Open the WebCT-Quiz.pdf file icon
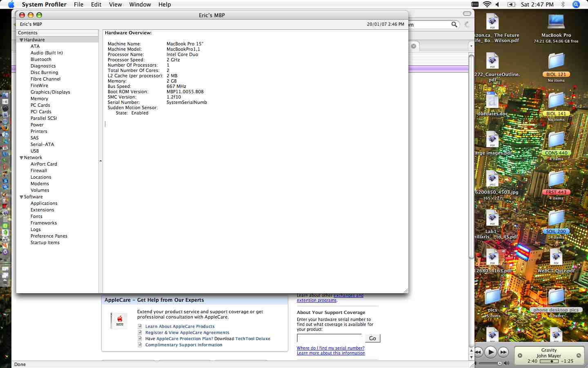Image resolution: width=588 pixels, height=368 pixels. pos(556,257)
